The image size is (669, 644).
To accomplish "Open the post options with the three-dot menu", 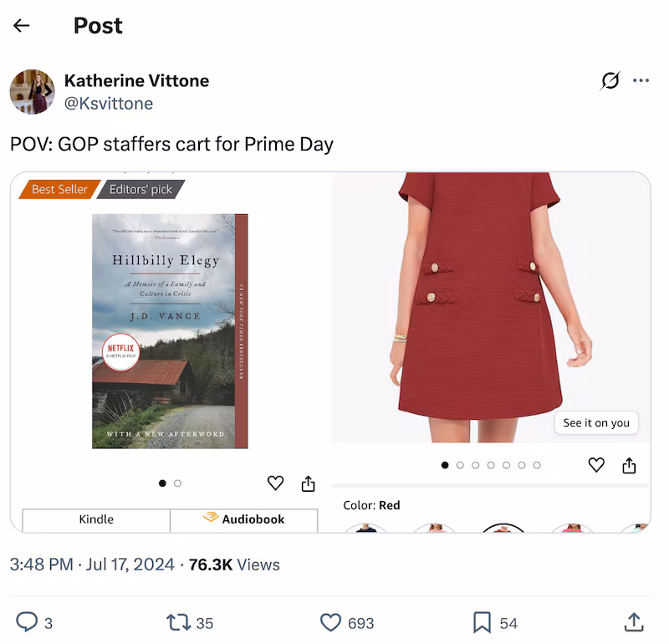I will pyautogui.click(x=641, y=80).
